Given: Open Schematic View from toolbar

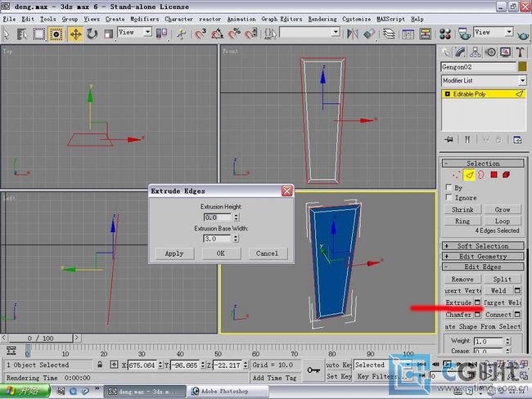Looking at the screenshot, I should [425, 34].
